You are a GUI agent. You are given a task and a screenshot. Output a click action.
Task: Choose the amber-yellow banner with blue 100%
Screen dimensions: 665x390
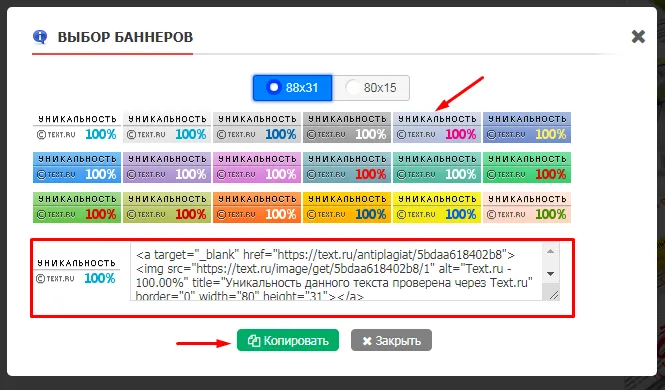346,207
